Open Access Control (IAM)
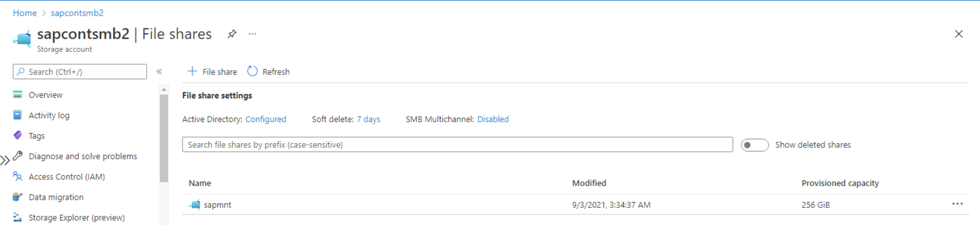 pos(66,177)
